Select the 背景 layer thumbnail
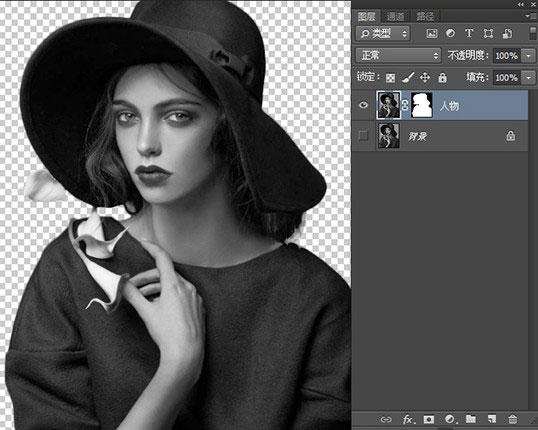The height and width of the screenshot is (430, 538). [388, 136]
